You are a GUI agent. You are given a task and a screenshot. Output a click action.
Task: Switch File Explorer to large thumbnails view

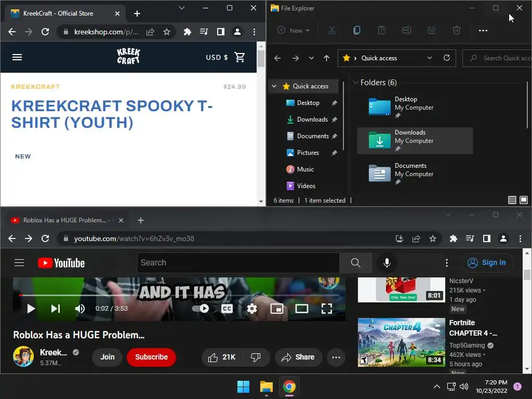coord(524,200)
